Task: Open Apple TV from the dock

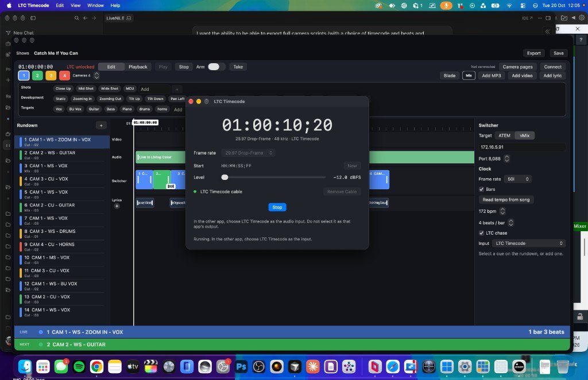Action: coord(133,366)
